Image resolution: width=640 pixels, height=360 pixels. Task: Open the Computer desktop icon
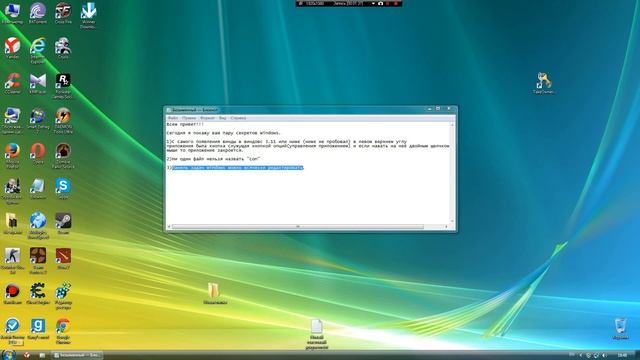click(12, 13)
